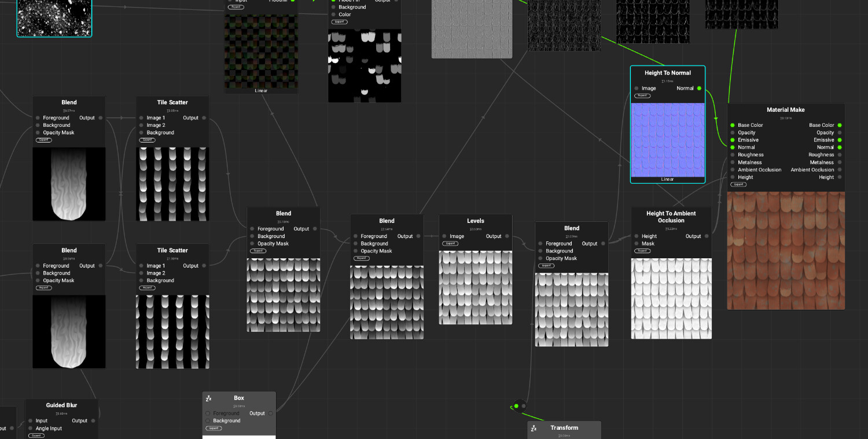Select the Guided Blur node title
The width and height of the screenshot is (868, 439).
coord(61,405)
